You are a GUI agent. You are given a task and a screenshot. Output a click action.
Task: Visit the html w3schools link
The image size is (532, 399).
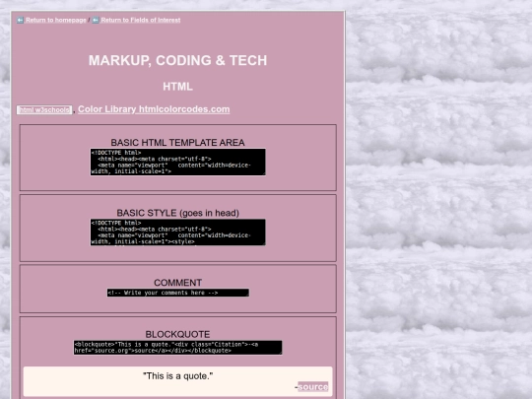coord(44,110)
